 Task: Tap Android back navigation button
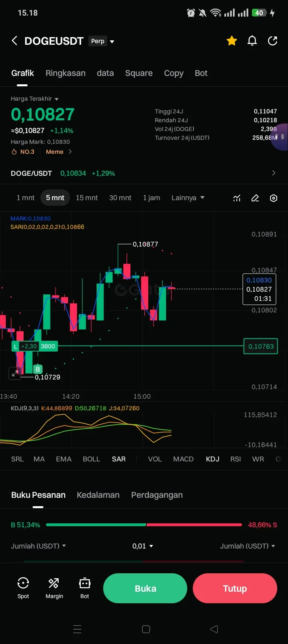[x=214, y=629]
